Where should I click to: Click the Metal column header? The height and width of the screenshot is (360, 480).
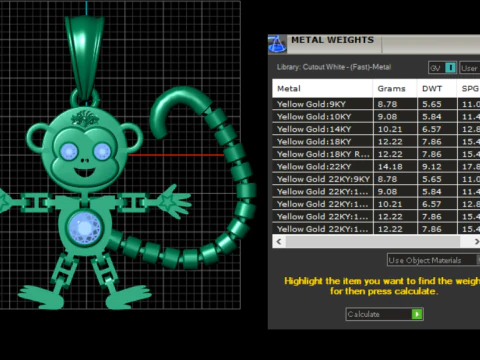coord(322,89)
